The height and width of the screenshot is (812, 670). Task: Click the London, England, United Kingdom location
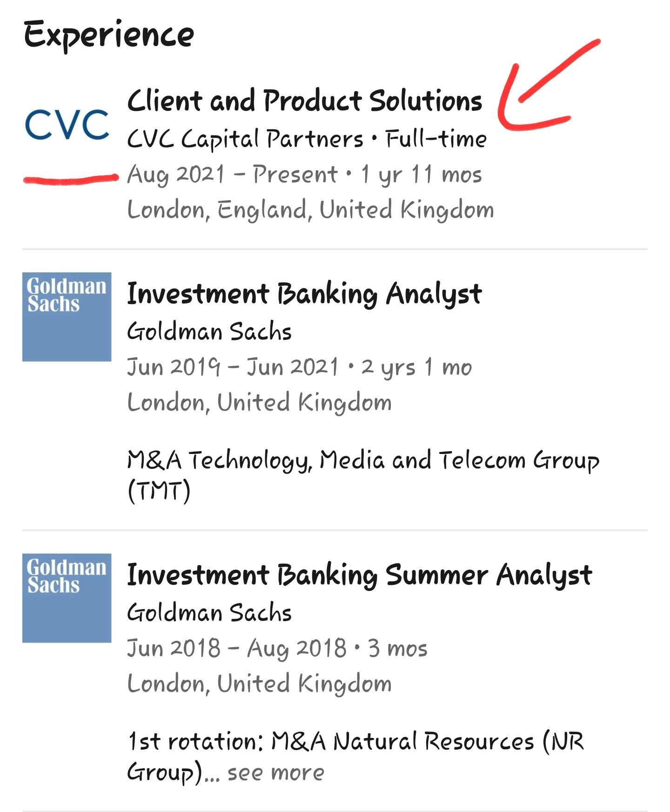[x=310, y=210]
